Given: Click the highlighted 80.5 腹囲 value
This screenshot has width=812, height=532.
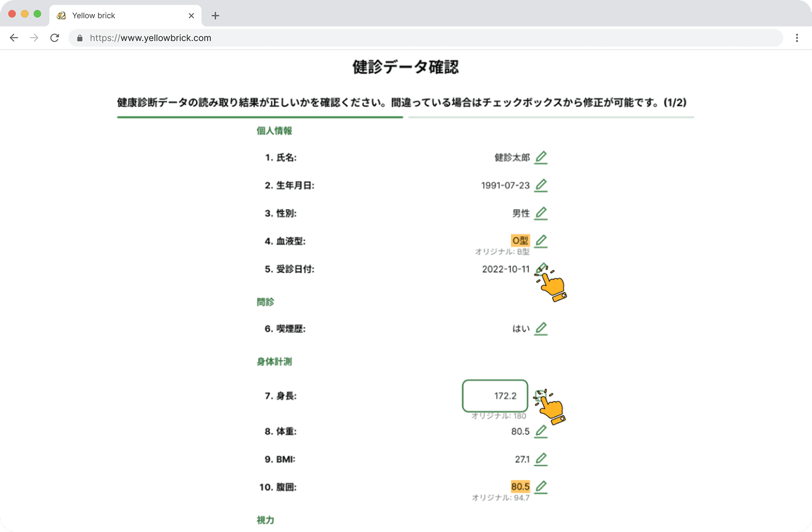Looking at the screenshot, I should pos(520,486).
